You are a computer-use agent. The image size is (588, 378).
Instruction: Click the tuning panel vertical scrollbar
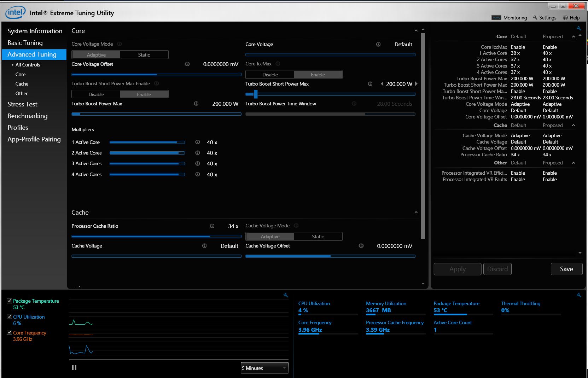tap(423, 136)
